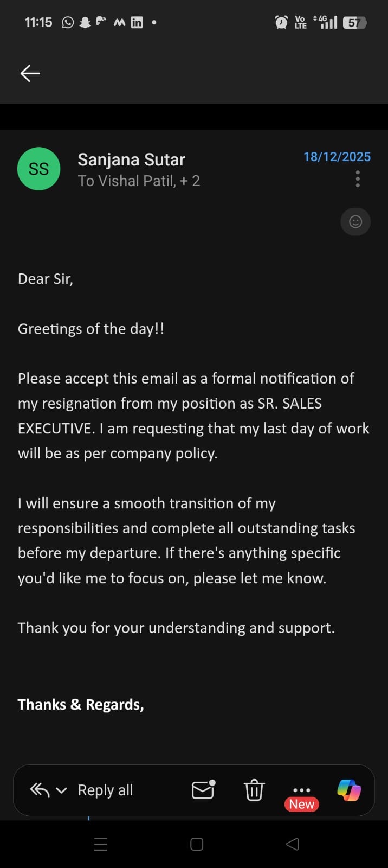
Task: Tap the Reply all button
Action: [x=105, y=790]
